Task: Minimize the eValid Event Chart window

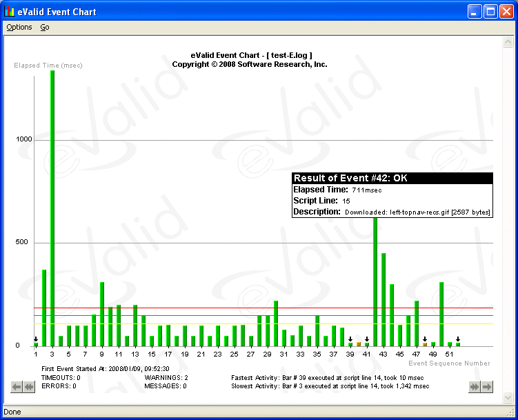Action: [475, 12]
